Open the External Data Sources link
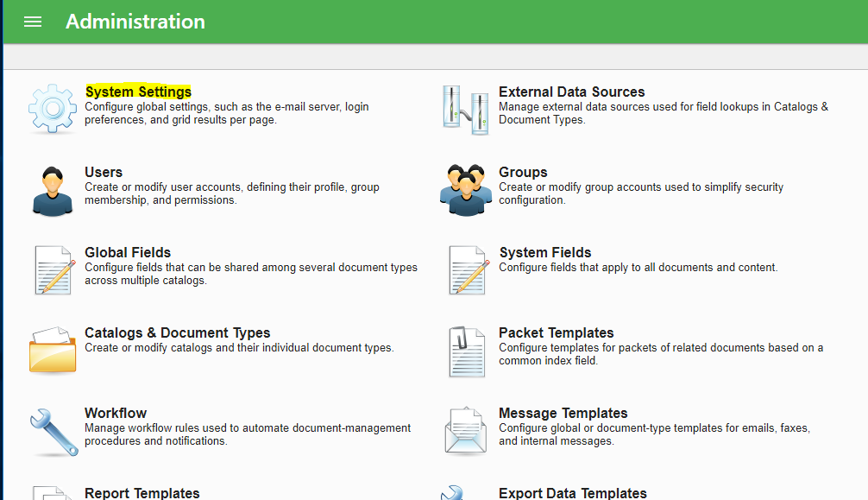The image size is (868, 500). pos(572,92)
